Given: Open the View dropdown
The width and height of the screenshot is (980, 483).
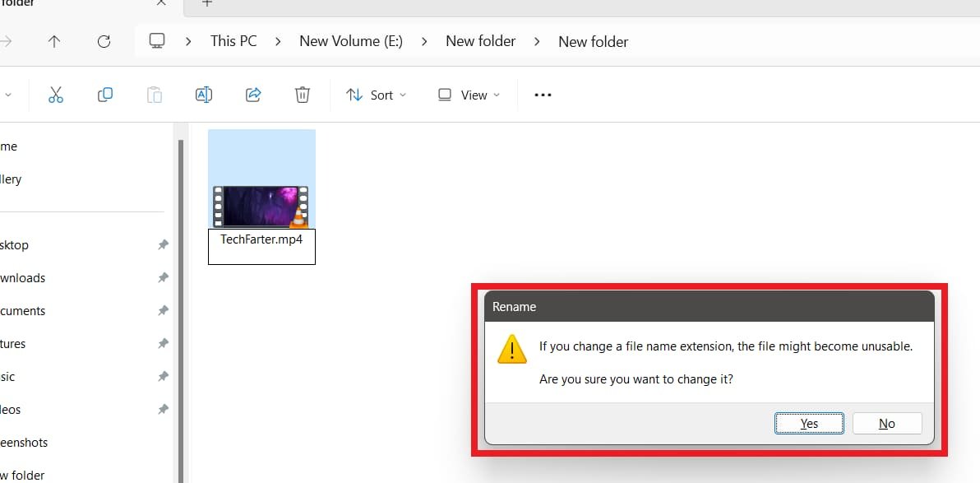Looking at the screenshot, I should (x=469, y=95).
